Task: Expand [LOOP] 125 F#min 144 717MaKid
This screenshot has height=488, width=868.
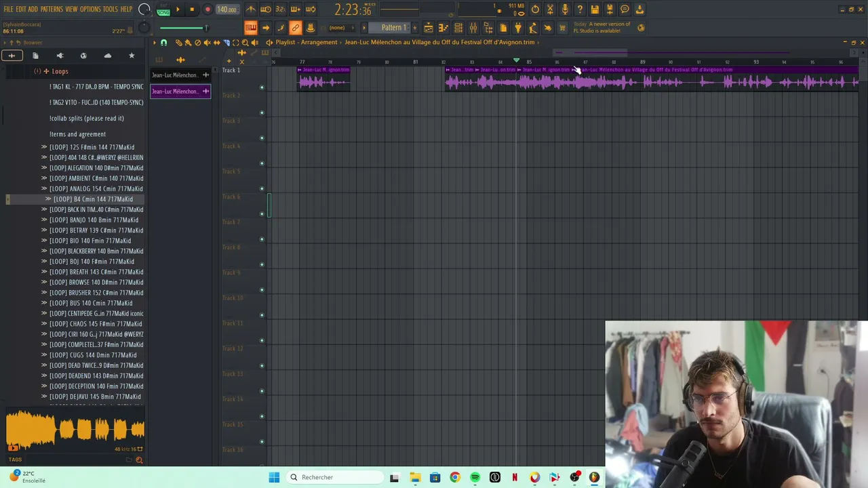Action: (44, 147)
